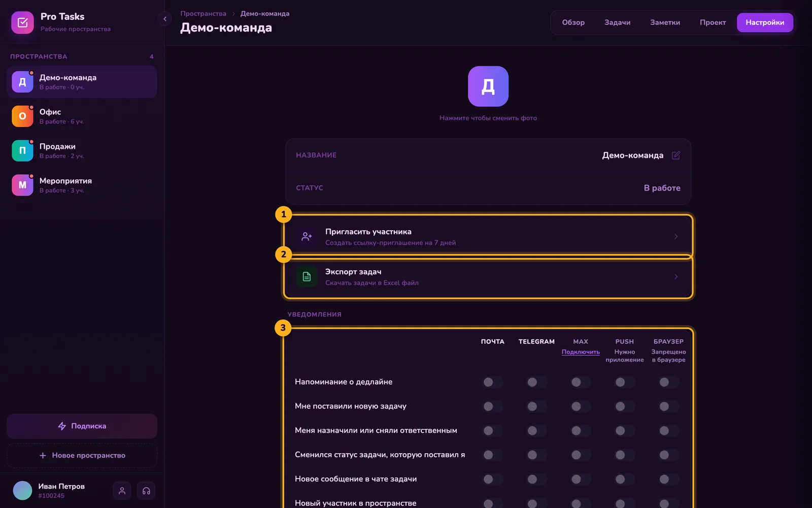Click the Новое пространство button
This screenshot has height=508, width=812.
[82, 456]
